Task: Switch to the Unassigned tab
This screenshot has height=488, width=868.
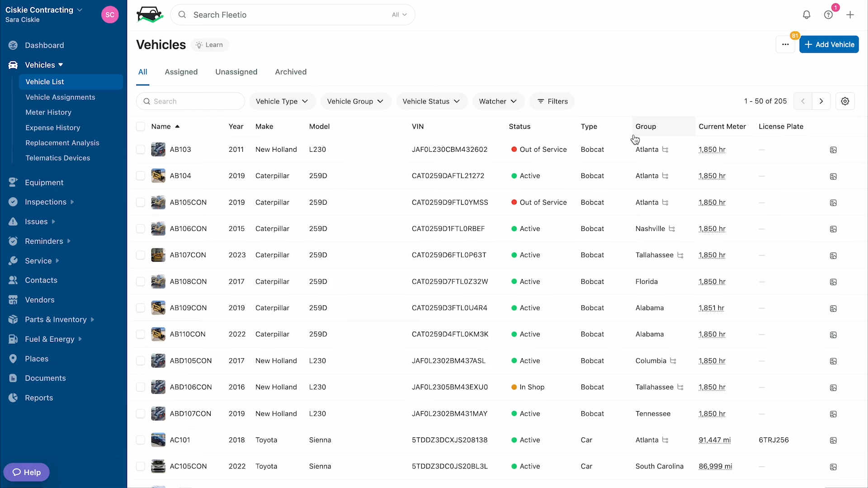Action: click(236, 72)
